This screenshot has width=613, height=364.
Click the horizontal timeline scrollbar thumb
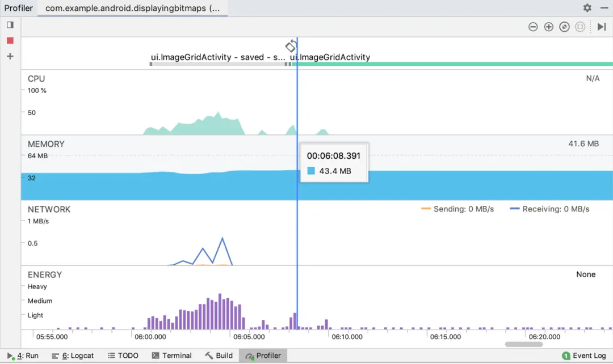(523, 345)
